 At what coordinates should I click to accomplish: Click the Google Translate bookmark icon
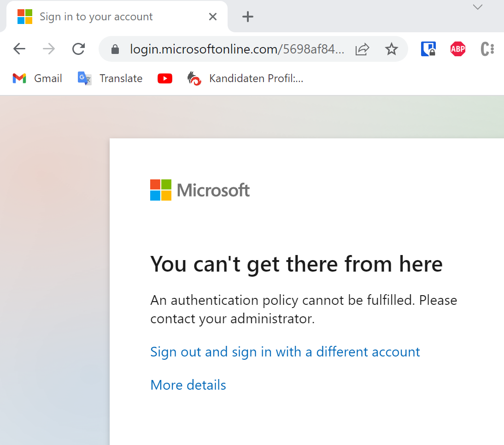(84, 78)
